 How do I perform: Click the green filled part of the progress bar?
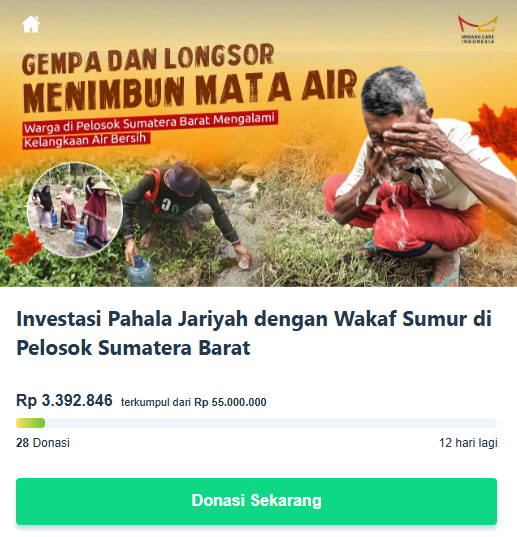[30, 423]
